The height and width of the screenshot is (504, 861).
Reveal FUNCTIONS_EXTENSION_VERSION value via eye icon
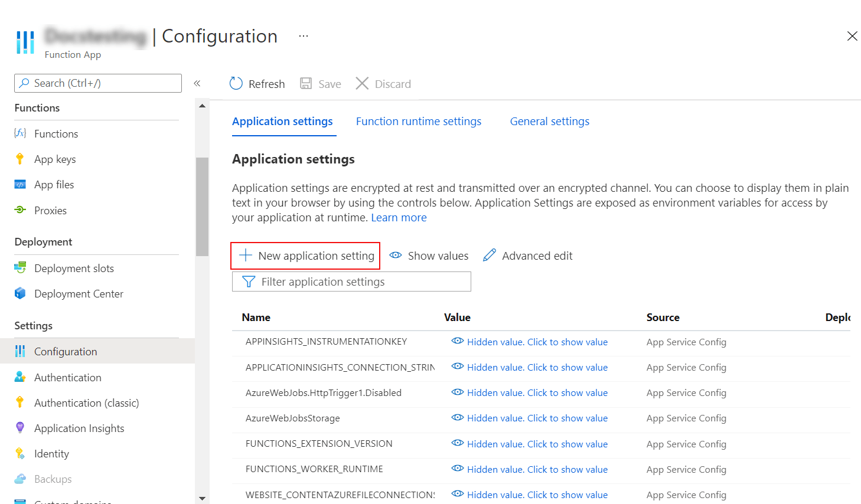pyautogui.click(x=457, y=443)
